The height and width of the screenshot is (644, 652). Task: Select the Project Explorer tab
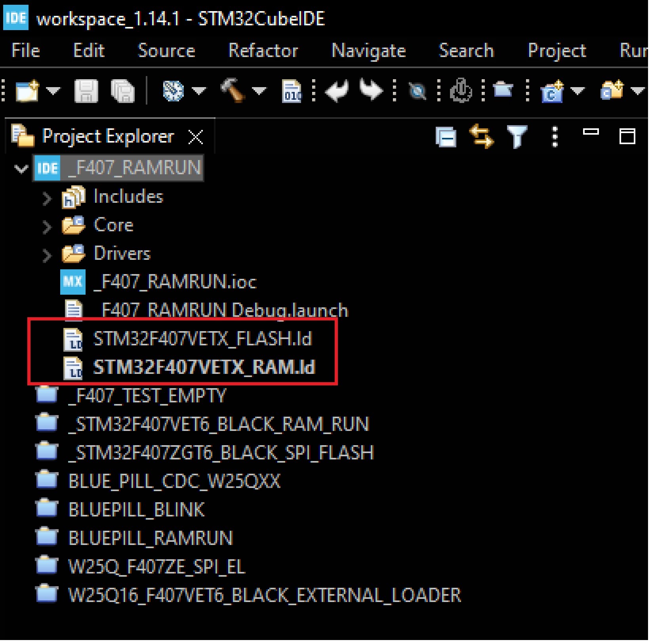(x=108, y=136)
